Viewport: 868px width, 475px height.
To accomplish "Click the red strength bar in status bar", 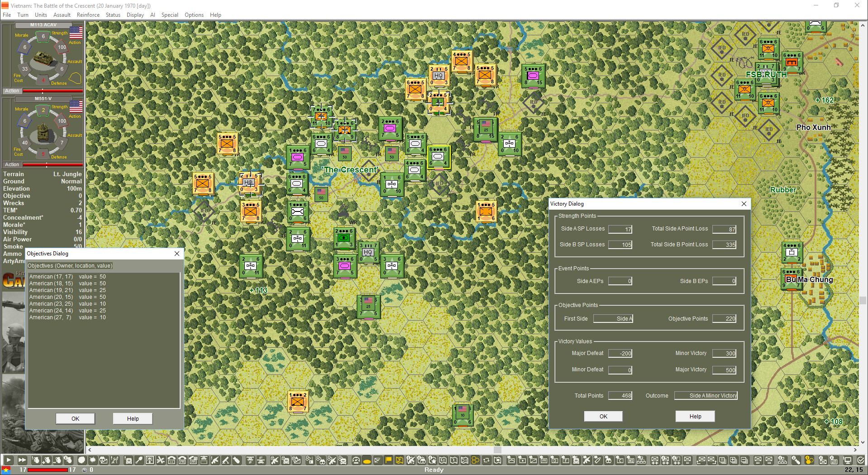I will pyautogui.click(x=48, y=470).
